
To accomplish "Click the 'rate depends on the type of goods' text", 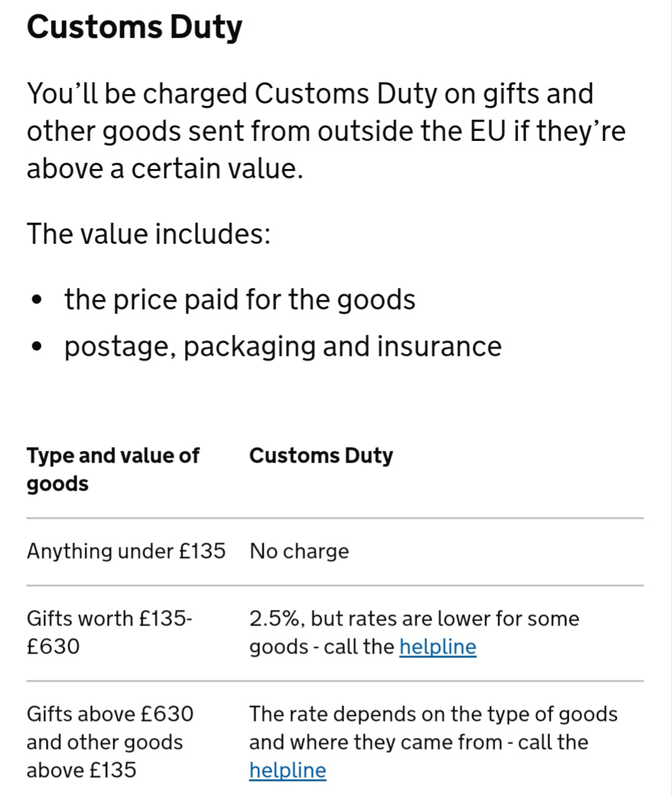I will [x=445, y=714].
